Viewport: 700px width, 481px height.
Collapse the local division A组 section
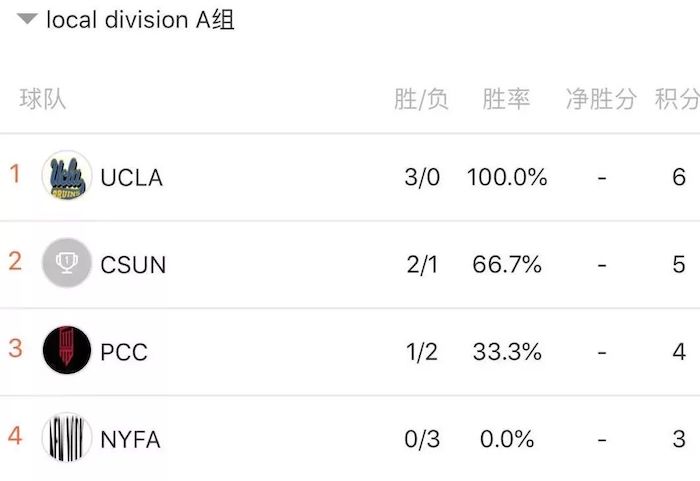coord(27,19)
